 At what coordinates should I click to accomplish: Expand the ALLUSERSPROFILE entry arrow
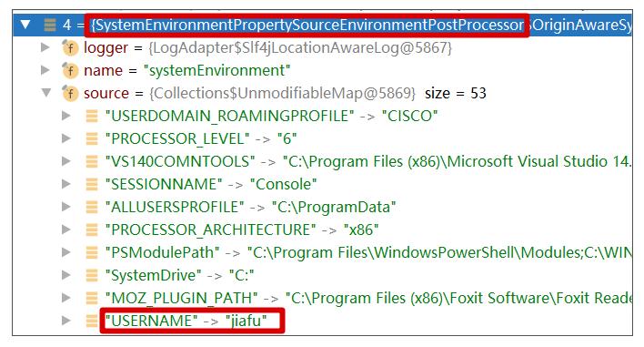pos(66,207)
